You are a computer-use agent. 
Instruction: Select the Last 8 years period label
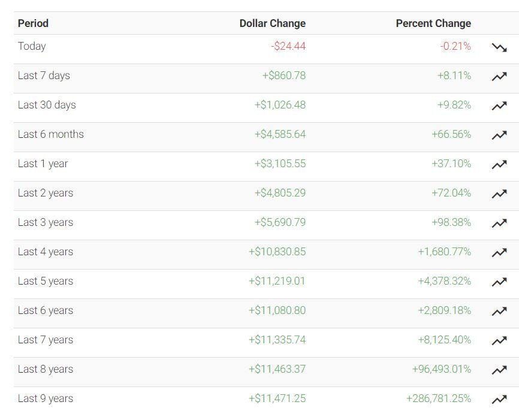pyautogui.click(x=46, y=369)
